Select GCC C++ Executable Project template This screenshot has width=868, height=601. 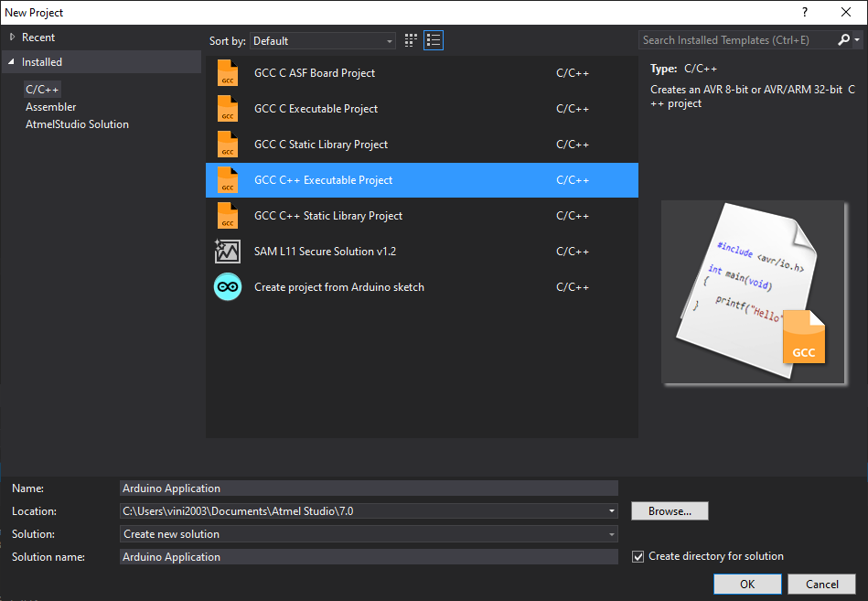(422, 180)
